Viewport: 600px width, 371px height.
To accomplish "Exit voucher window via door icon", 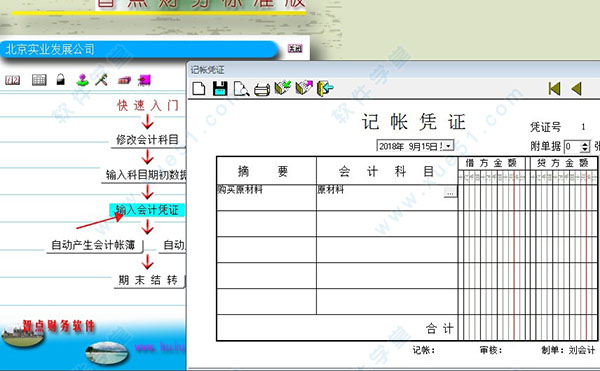I will pyautogui.click(x=325, y=88).
